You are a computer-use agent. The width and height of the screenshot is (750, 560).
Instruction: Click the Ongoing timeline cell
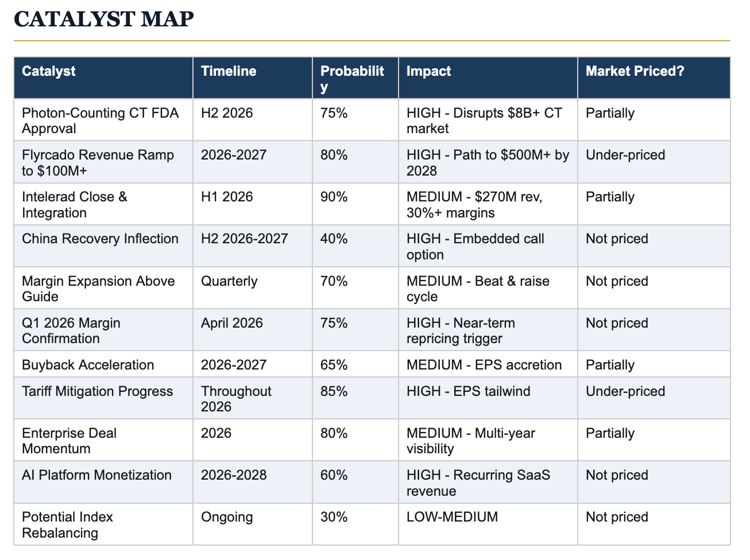click(253, 524)
